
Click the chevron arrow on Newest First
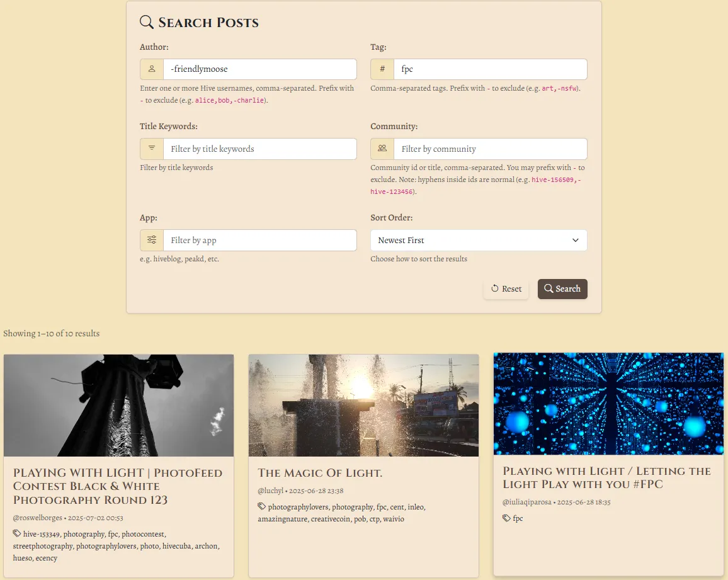[575, 241]
